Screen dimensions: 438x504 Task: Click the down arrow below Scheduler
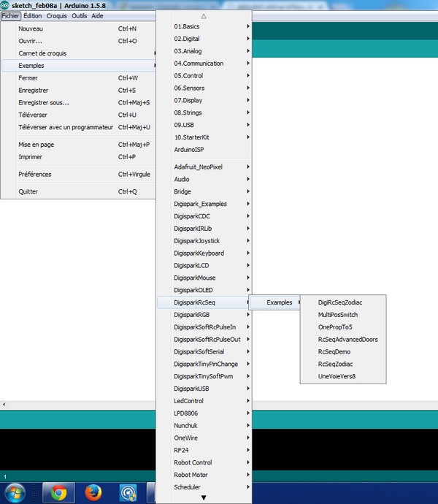(x=204, y=497)
